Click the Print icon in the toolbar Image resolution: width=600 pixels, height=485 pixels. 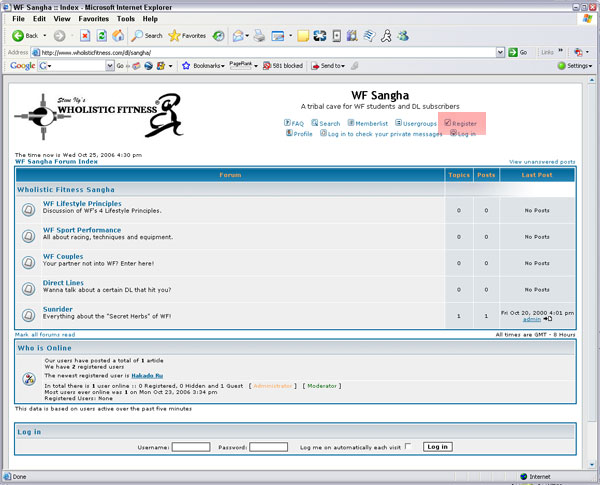click(259, 36)
